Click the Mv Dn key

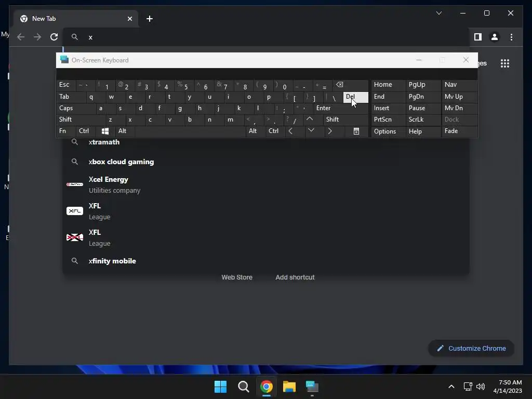click(459, 108)
